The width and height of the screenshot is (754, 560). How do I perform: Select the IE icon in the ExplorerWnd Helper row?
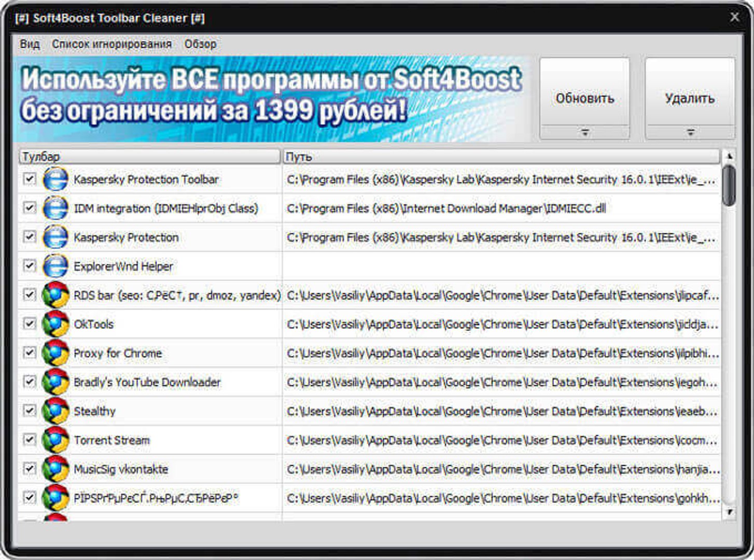tap(55, 267)
